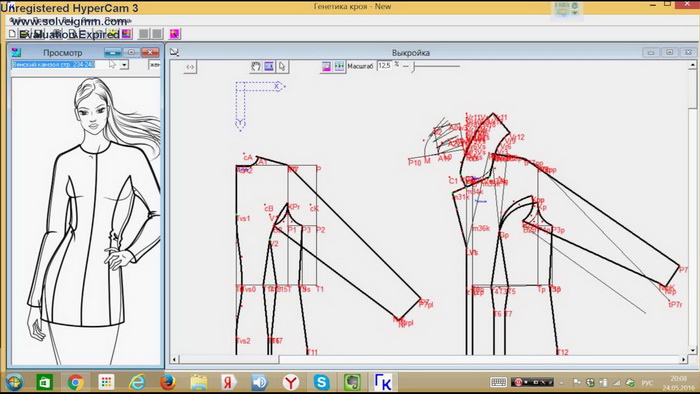This screenshot has width=700, height=394.
Task: Click the Масштаб zoom slider handle
Action: tap(414, 66)
